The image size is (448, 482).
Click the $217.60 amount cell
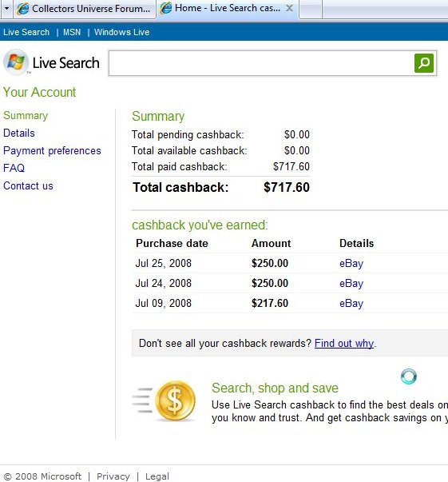pyautogui.click(x=270, y=303)
